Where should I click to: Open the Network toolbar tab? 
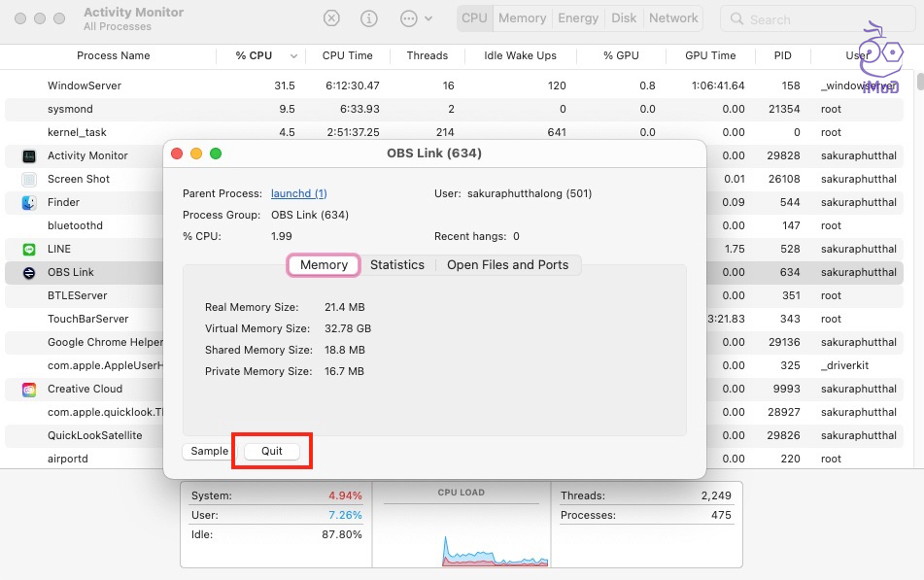coord(673,18)
